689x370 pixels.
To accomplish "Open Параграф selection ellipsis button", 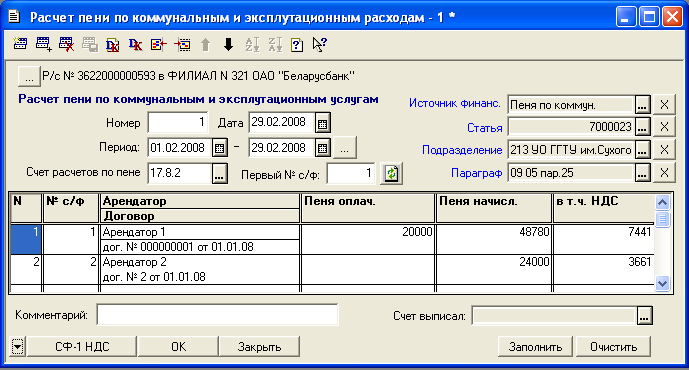I will point(642,172).
